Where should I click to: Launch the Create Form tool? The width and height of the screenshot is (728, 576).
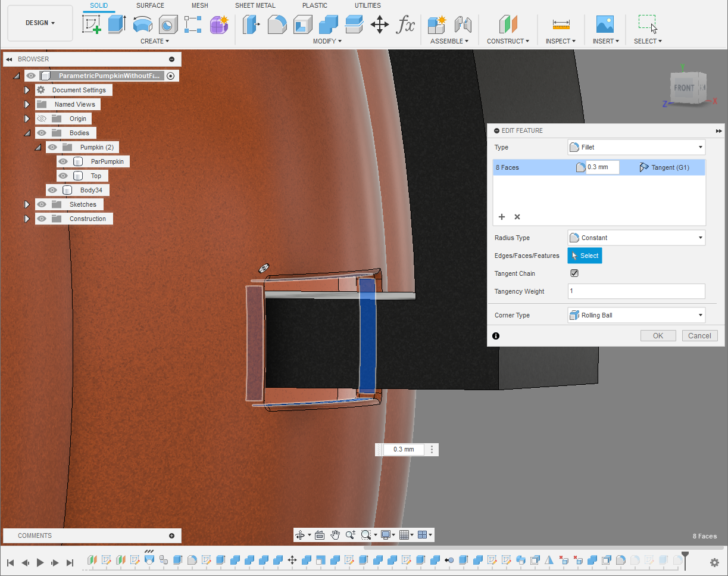(x=219, y=24)
